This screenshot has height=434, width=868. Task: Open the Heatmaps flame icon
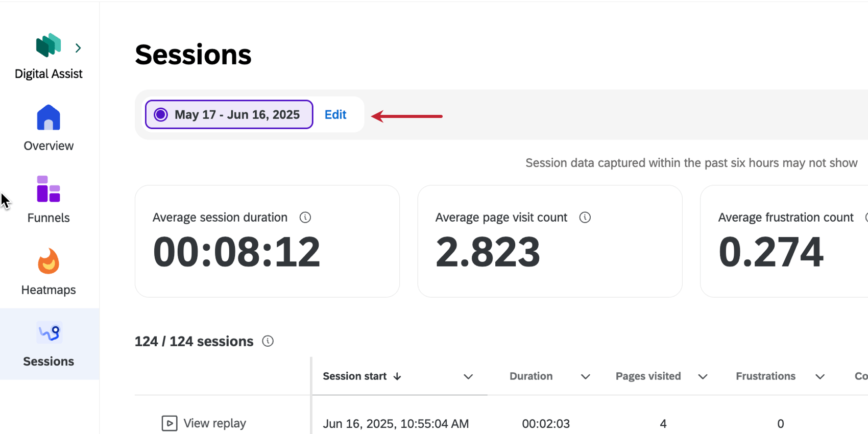[49, 261]
